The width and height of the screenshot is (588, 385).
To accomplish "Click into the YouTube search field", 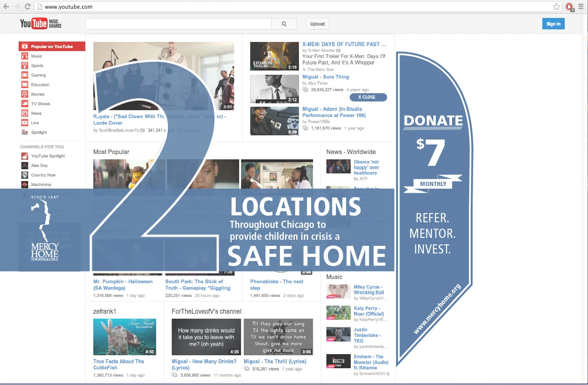I will (179, 24).
